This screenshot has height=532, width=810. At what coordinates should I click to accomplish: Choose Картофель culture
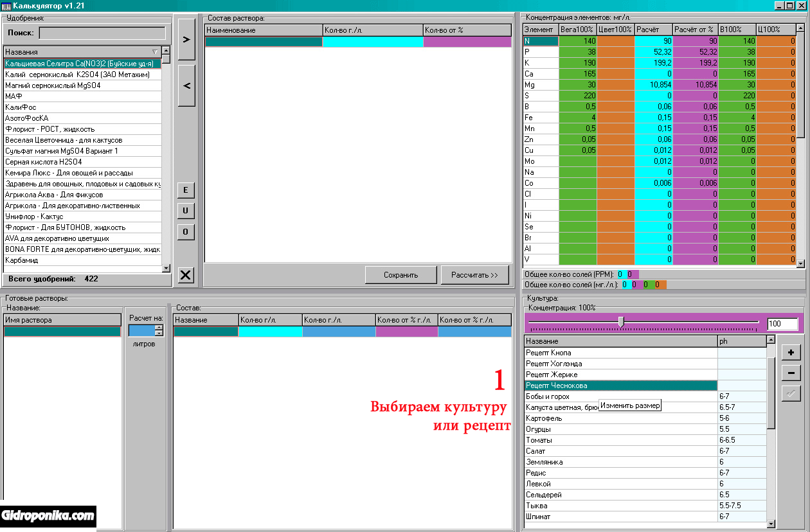pos(621,418)
